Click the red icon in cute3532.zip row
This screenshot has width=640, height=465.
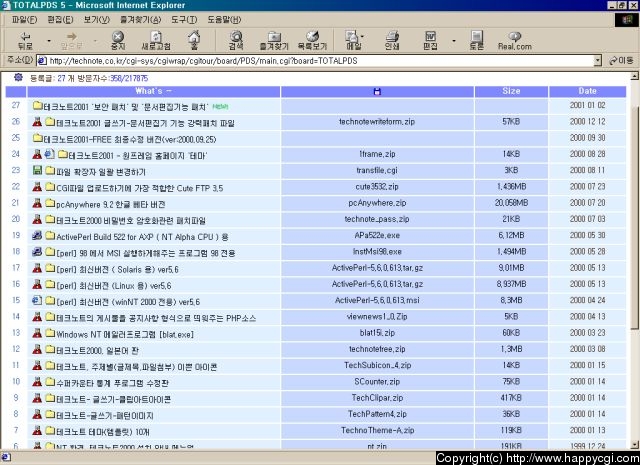(37, 187)
